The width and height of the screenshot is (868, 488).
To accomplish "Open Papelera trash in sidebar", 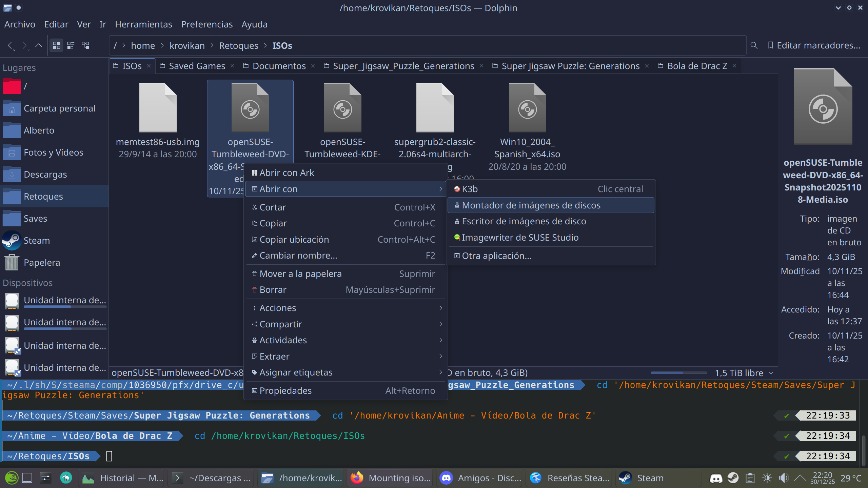I will point(41,263).
